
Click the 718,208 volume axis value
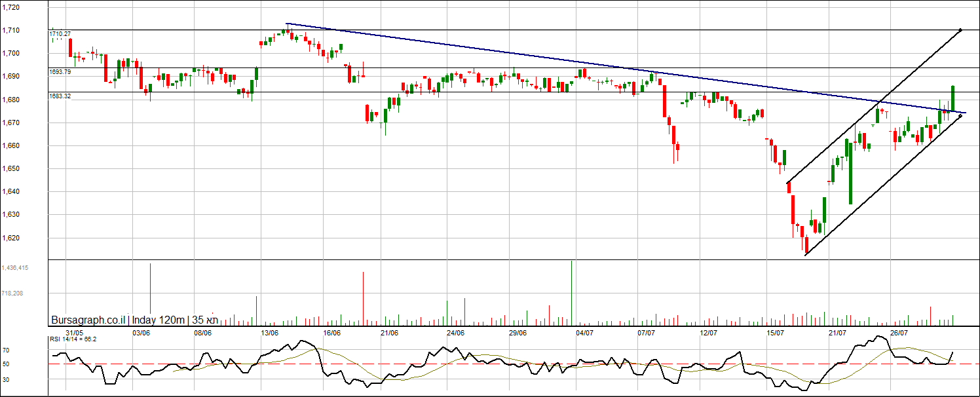[x=12, y=293]
